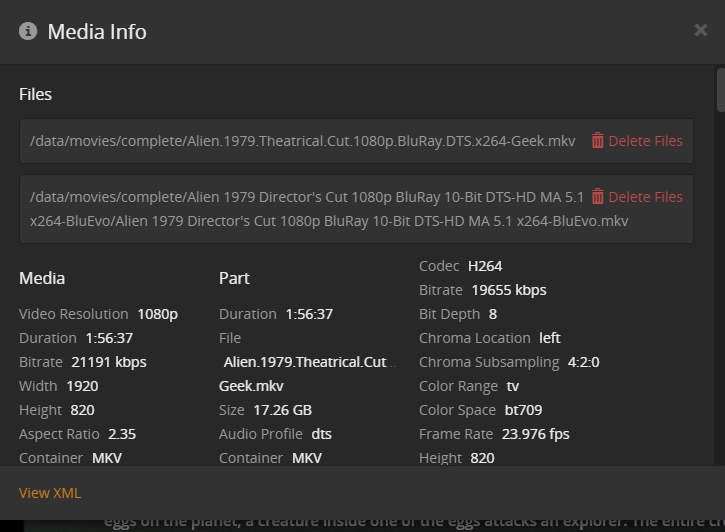Click the bt709 color space value
Viewport: 725px width, 532px height.
point(525,410)
